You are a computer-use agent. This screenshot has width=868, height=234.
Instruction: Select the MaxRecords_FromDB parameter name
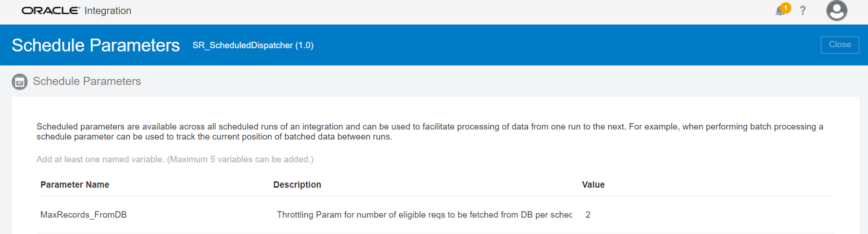(83, 215)
